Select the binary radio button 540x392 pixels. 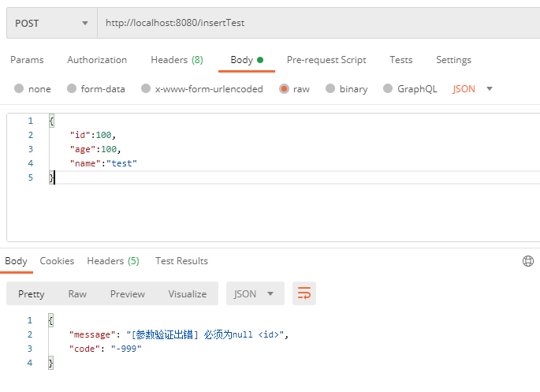click(330, 89)
